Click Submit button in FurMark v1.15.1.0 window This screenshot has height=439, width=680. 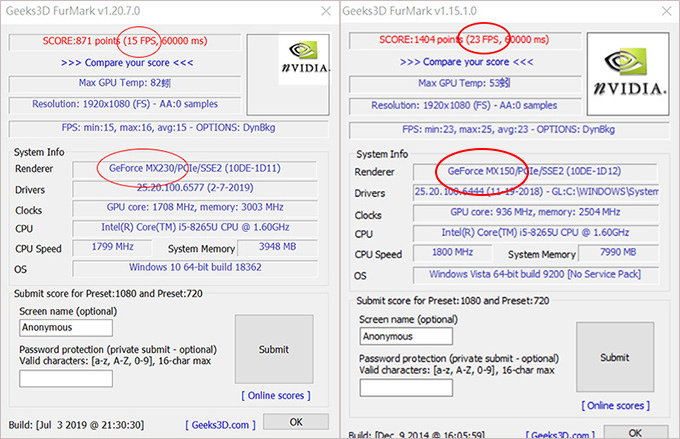615,357
